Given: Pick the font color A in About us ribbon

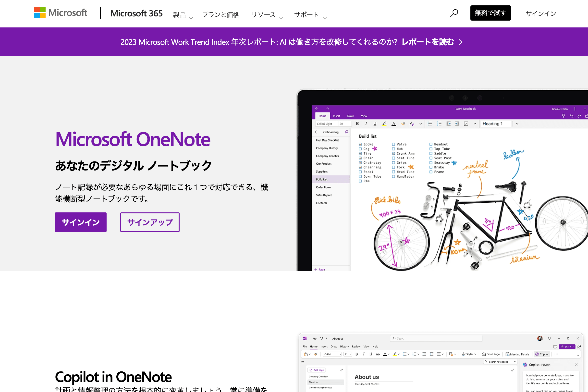Looking at the screenshot, I should (385, 354).
